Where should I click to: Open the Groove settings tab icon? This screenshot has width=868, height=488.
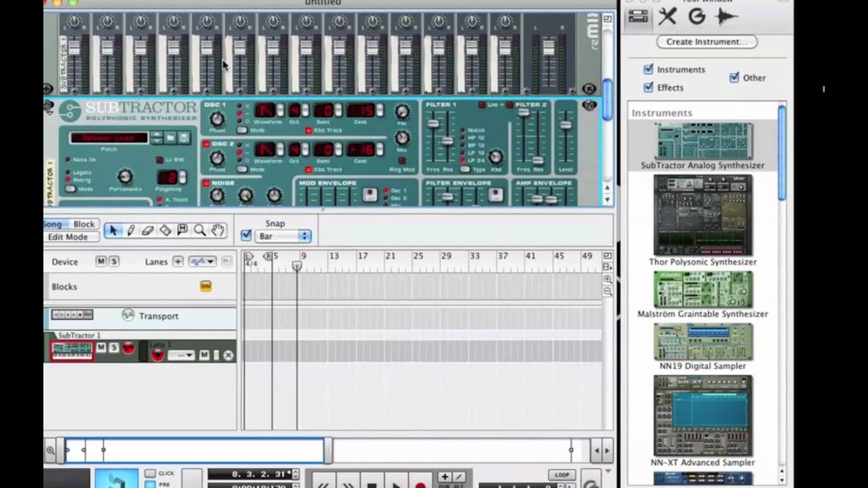(x=696, y=17)
